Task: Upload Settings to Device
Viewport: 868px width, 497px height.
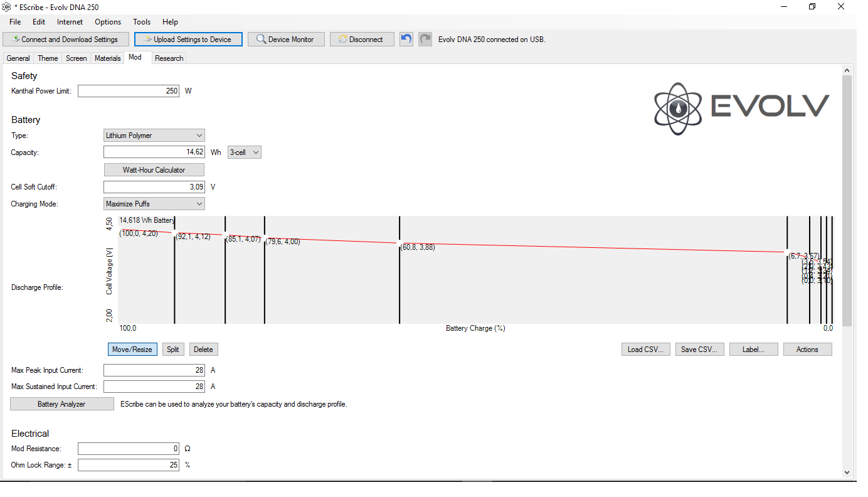Action: pyautogui.click(x=188, y=40)
